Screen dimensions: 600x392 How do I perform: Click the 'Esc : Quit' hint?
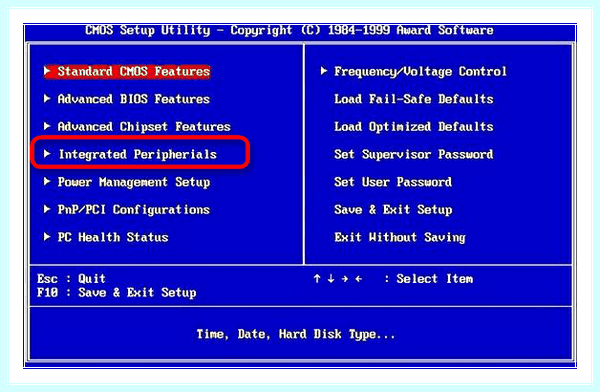pyautogui.click(x=71, y=279)
